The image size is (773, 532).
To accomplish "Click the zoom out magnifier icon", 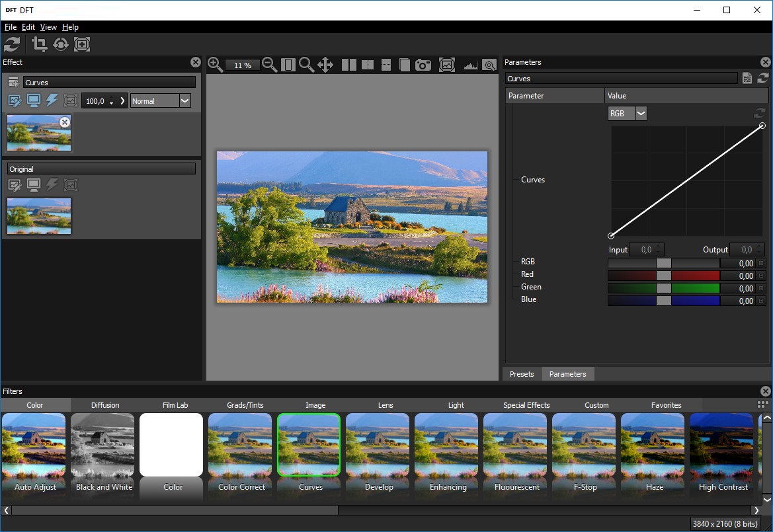I will click(269, 64).
